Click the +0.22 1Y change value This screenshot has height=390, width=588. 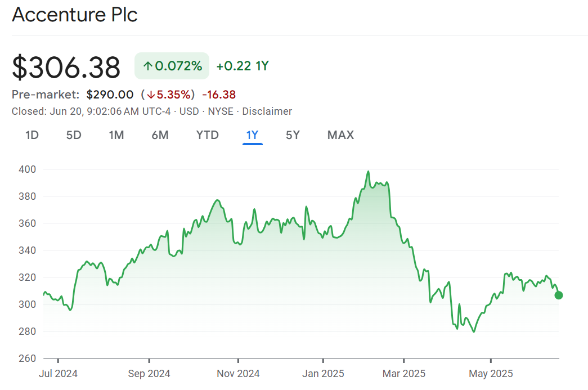pos(243,66)
